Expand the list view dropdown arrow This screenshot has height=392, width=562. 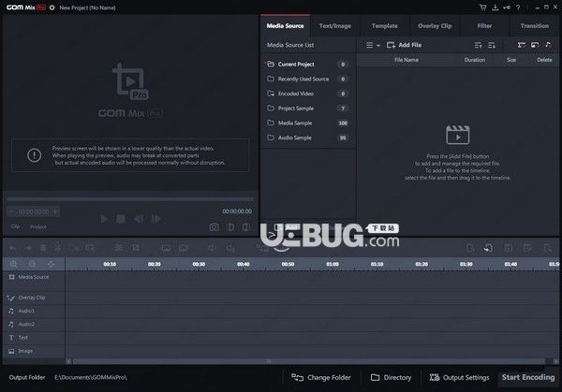(x=378, y=46)
